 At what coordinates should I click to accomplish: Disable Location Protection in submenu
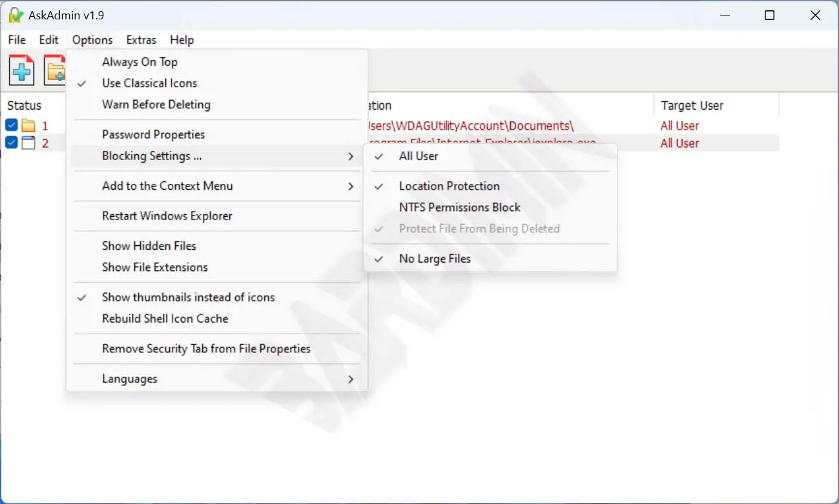(x=449, y=186)
